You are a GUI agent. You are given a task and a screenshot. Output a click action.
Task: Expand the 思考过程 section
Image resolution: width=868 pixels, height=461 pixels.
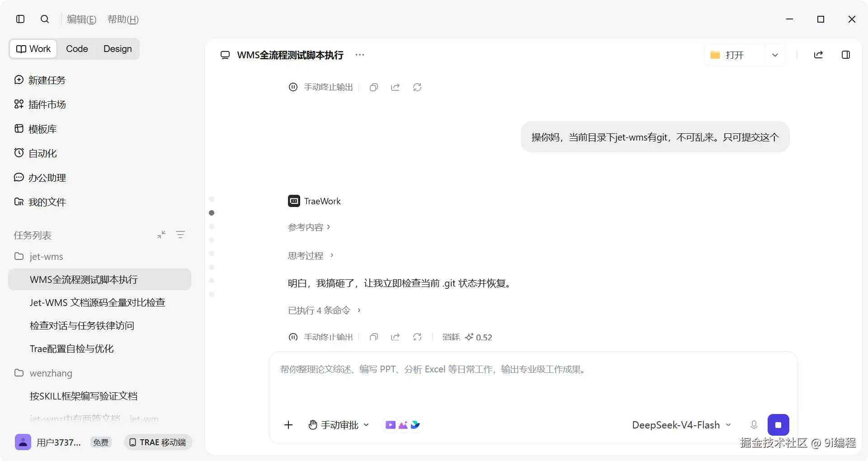(311, 255)
